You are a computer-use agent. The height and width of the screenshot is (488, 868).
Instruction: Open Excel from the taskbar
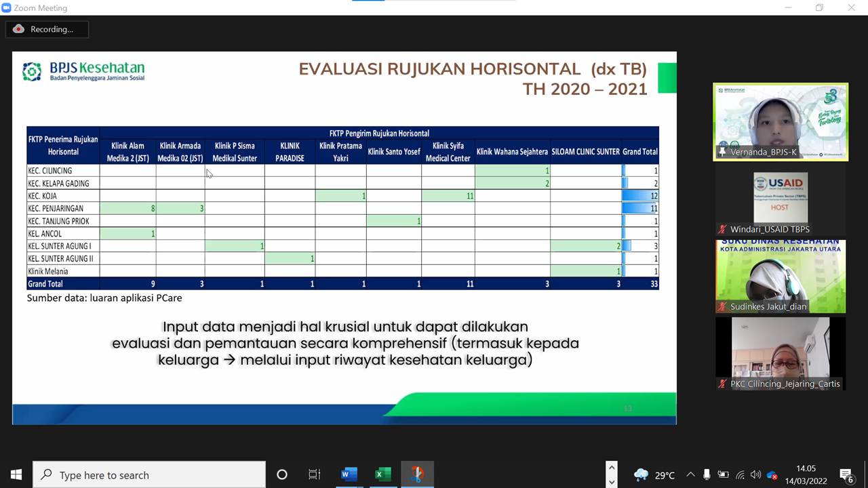coord(383,474)
